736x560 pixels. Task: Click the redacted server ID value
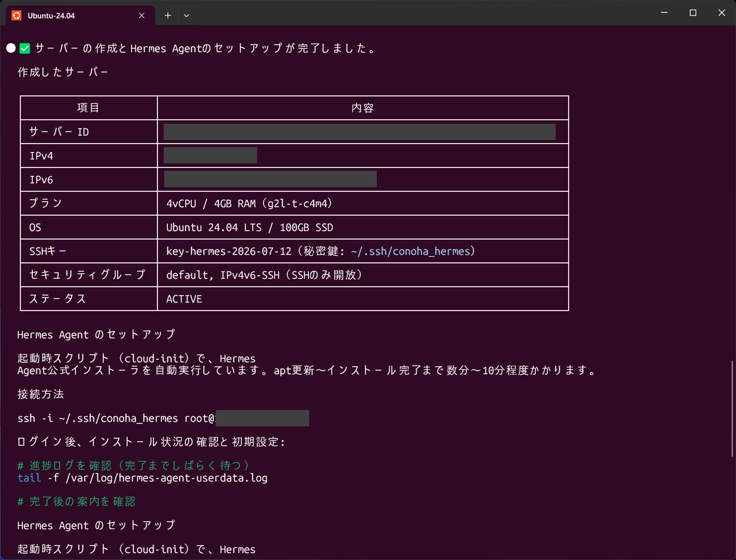(359, 132)
